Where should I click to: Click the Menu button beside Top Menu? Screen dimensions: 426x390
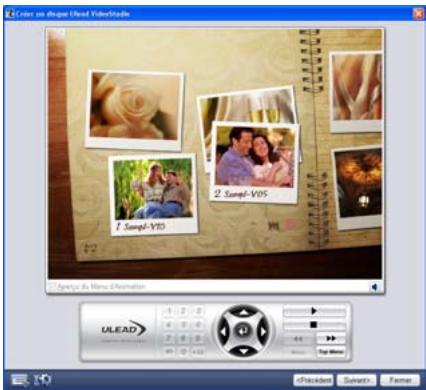point(298,352)
